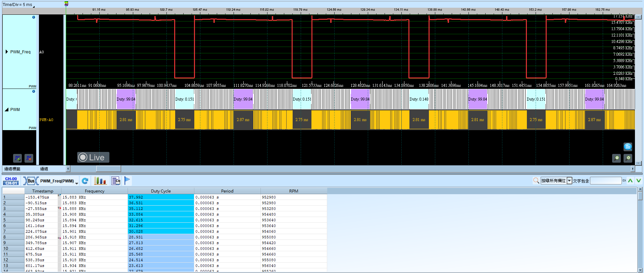Image resolution: width=644 pixels, height=273 pixels.
Task: Sort table by Duty Cycle column header
Action: point(161,191)
